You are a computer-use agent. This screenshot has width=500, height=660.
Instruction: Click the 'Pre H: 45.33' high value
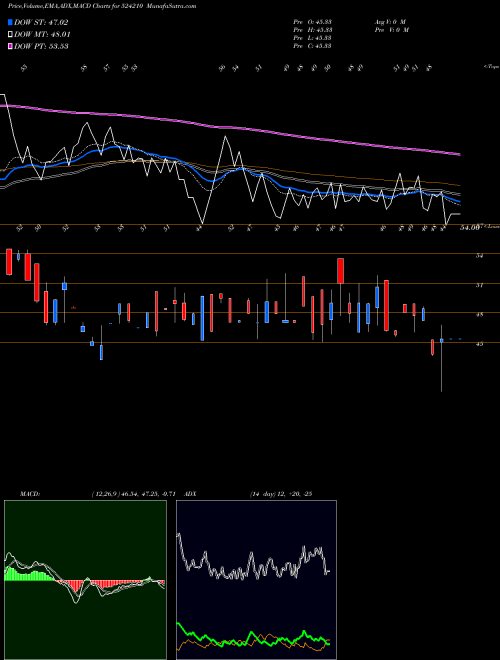(x=313, y=30)
